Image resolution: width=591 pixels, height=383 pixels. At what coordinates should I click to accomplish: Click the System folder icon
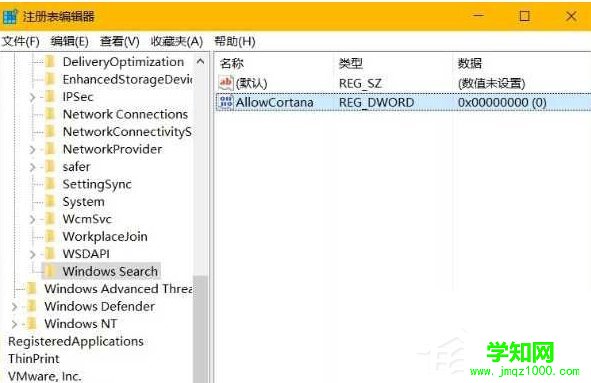click(x=51, y=202)
